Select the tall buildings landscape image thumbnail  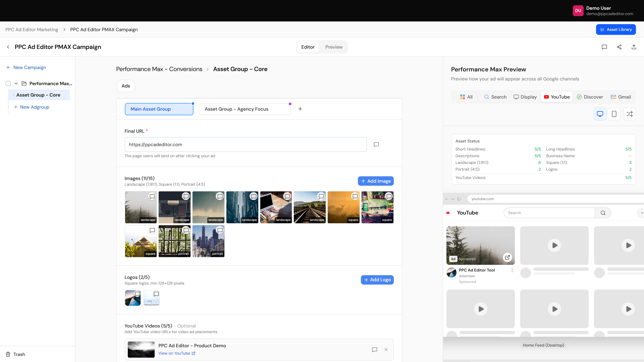pos(242,207)
